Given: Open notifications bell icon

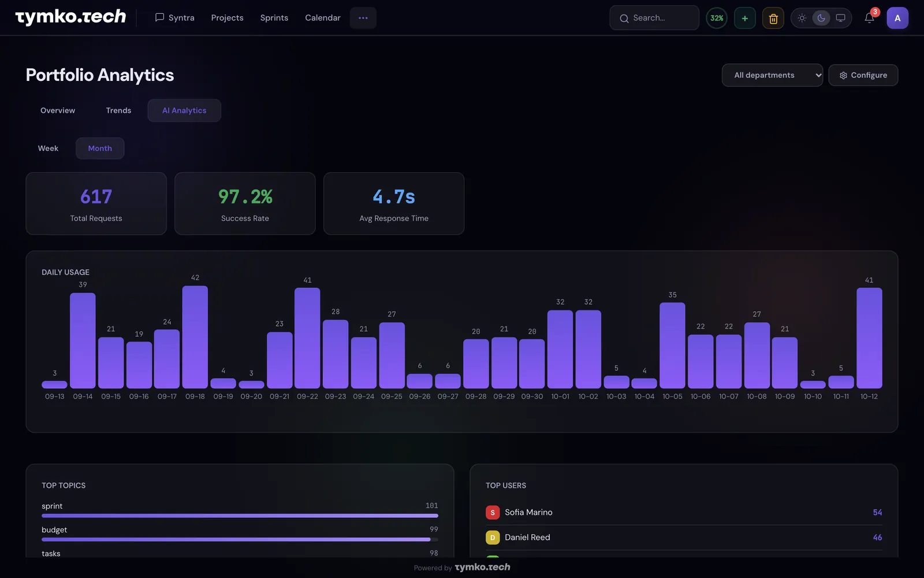Looking at the screenshot, I should (869, 18).
